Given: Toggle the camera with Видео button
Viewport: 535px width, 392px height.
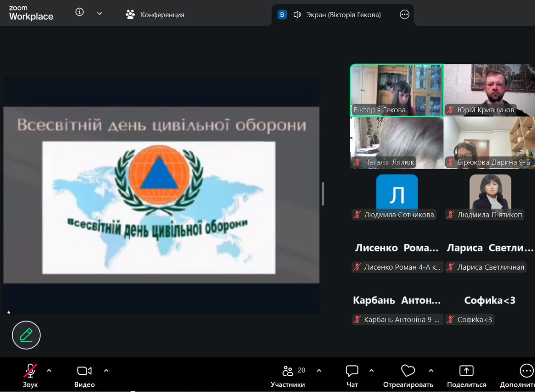Looking at the screenshot, I should click(84, 375).
